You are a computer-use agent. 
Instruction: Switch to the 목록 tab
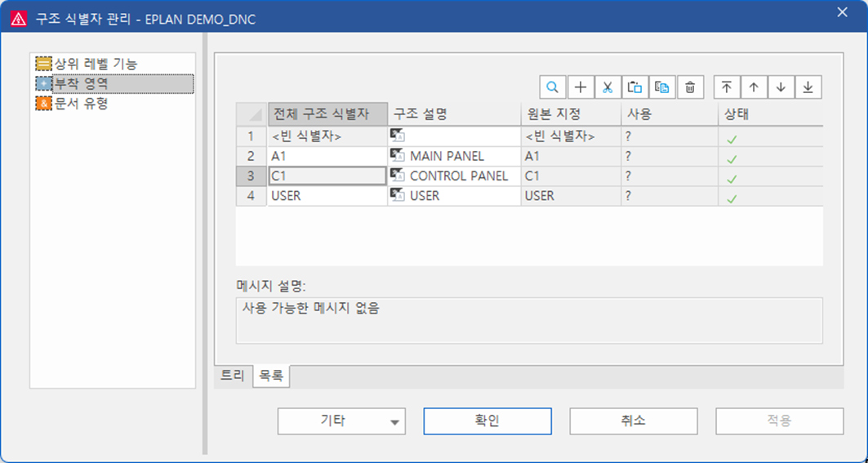tap(271, 376)
